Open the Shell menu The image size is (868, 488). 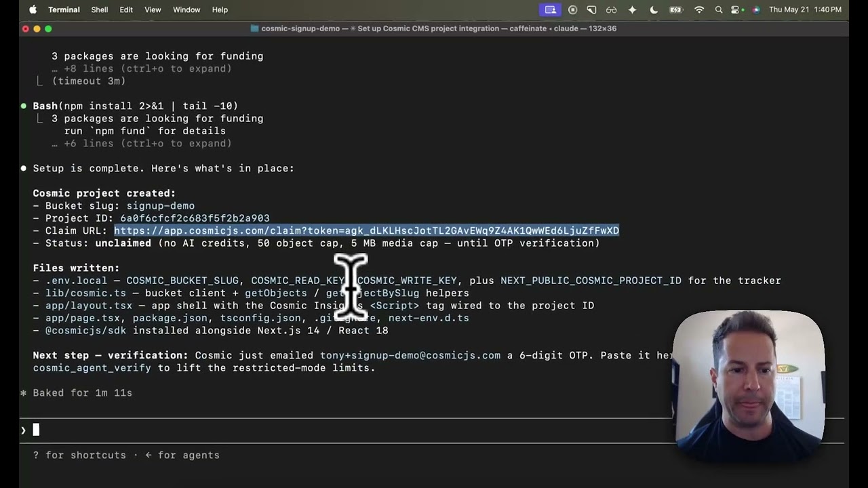tap(100, 9)
